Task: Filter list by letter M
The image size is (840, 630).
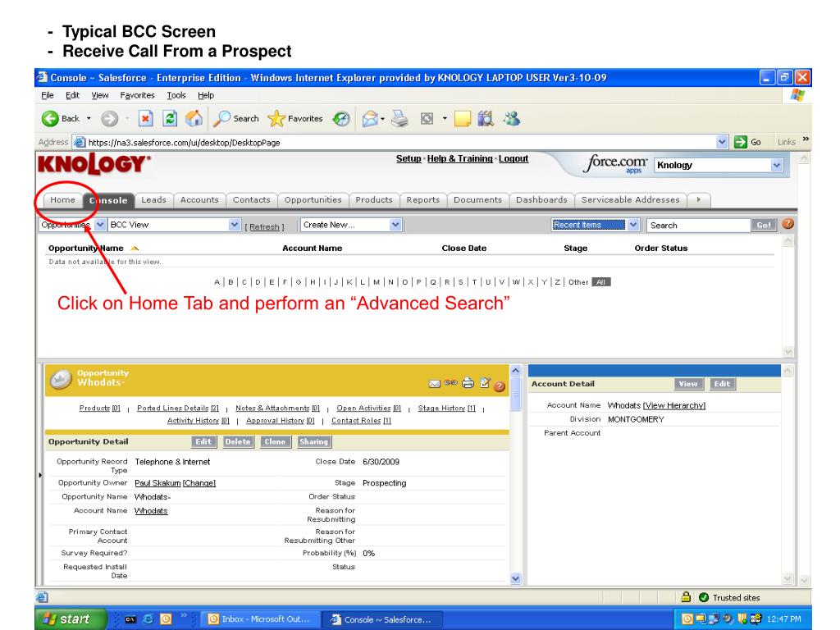Action: (377, 282)
